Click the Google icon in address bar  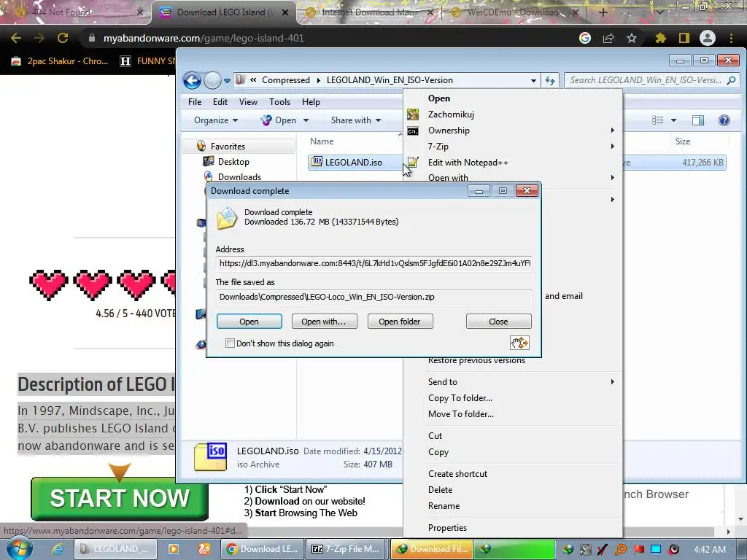[585, 38]
